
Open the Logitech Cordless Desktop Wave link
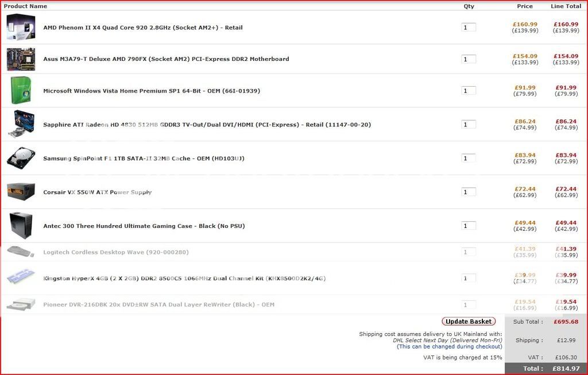(x=115, y=252)
